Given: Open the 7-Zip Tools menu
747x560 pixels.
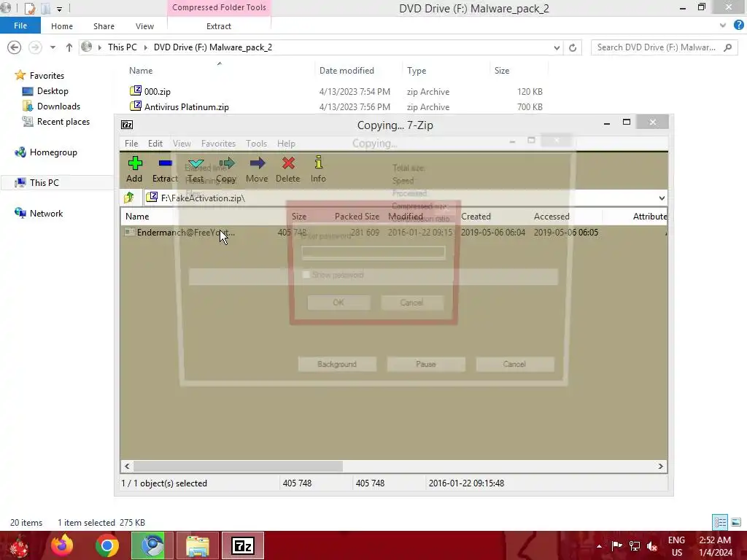Looking at the screenshot, I should [x=256, y=144].
